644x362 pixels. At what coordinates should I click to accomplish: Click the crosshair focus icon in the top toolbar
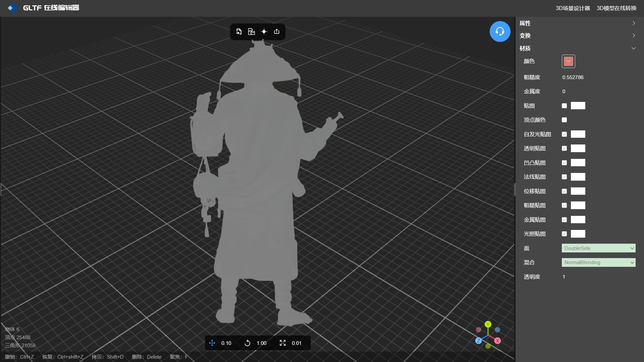coord(264,32)
